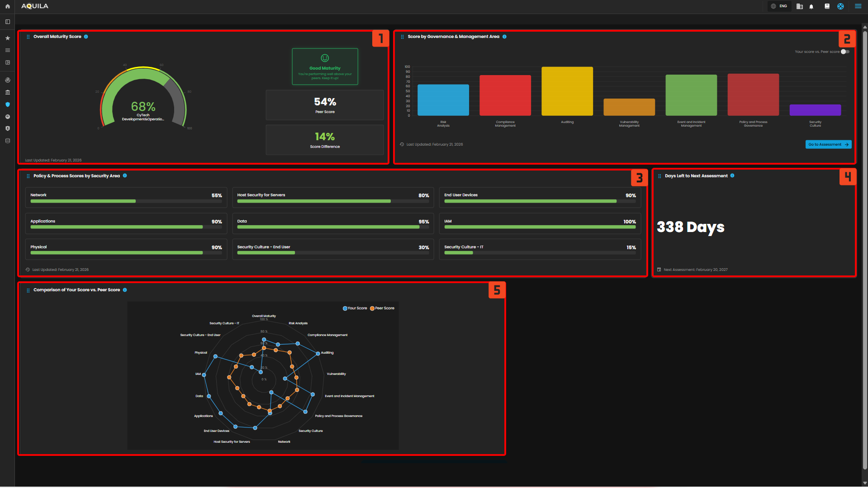The width and height of the screenshot is (868, 488).
Task: Click the info icon beside Overall Maturity Score
Action: [86, 37]
